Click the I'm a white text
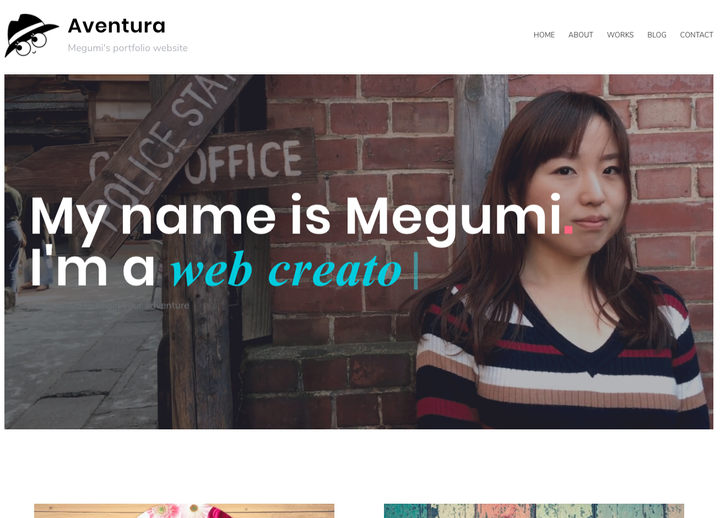The image size is (720, 518). click(93, 270)
